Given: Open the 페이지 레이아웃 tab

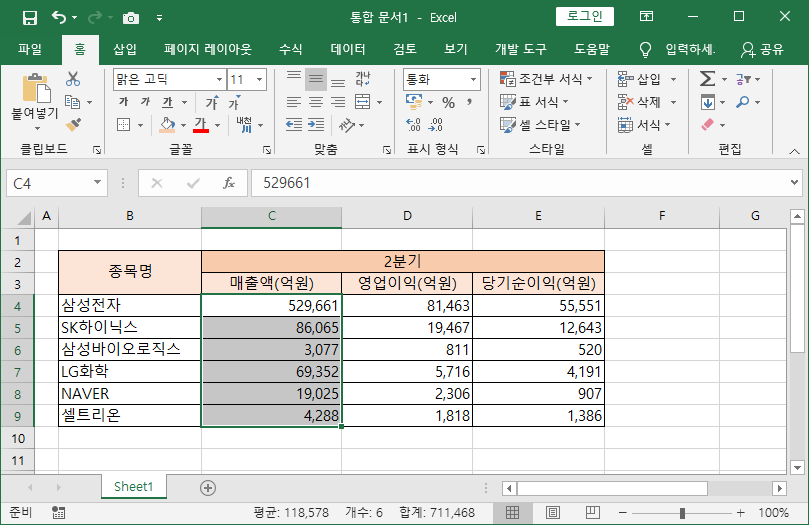Looking at the screenshot, I should tap(208, 50).
